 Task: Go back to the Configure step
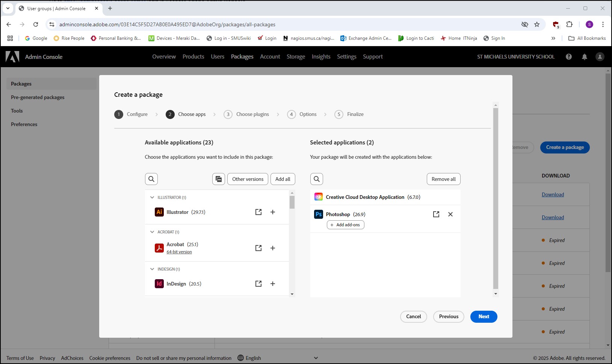131,114
